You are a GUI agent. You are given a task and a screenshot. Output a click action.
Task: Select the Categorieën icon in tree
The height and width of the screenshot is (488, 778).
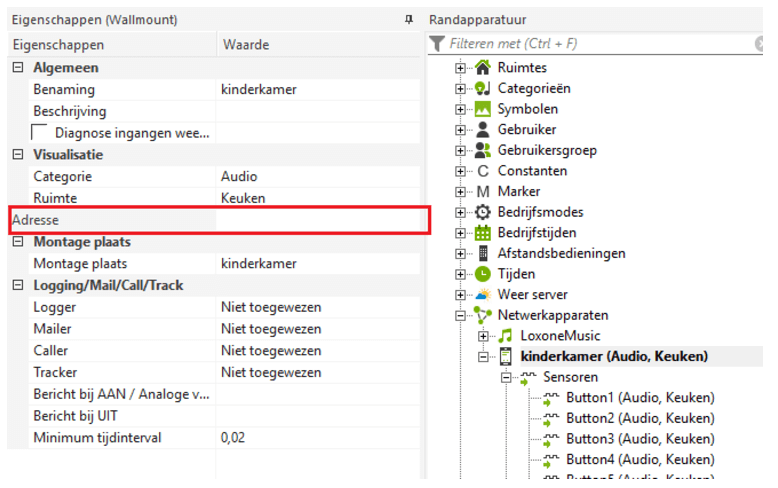tap(483, 89)
